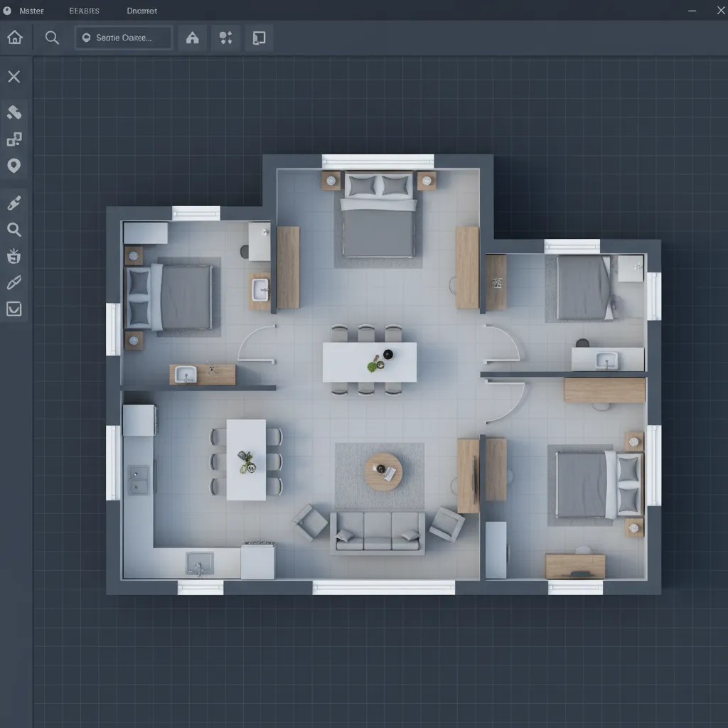
Task: Open the scatter dots panel icon in toolbar
Action: point(226,38)
